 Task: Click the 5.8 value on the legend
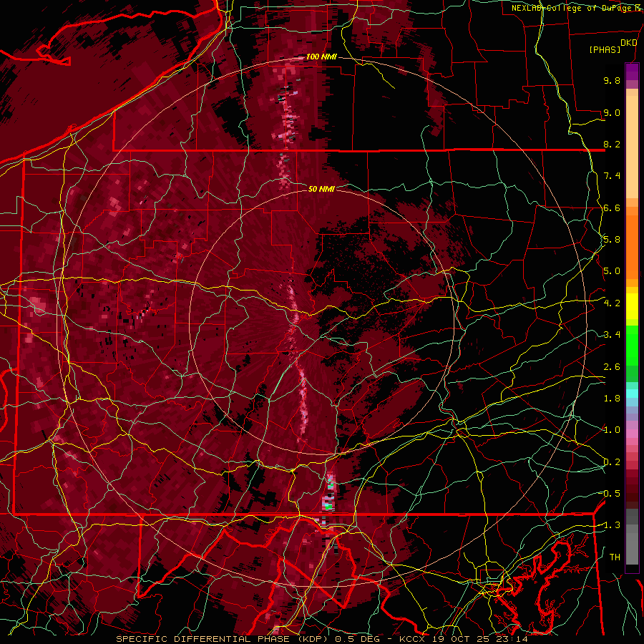point(612,240)
